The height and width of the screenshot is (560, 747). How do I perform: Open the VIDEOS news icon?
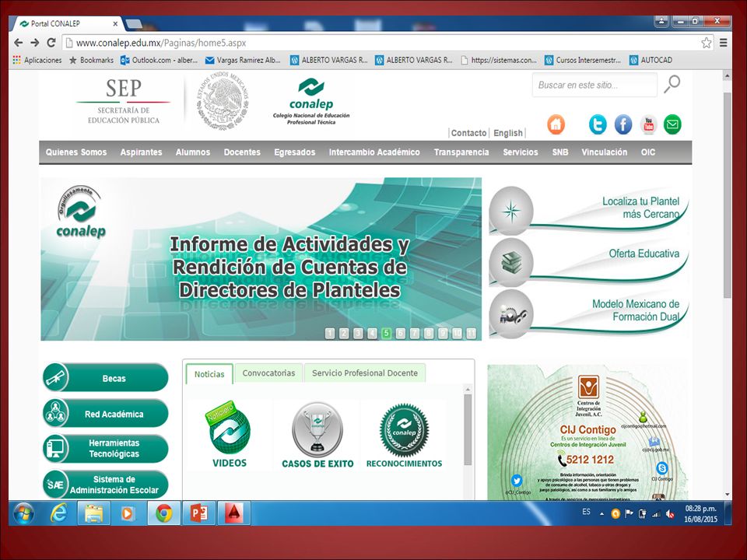pos(230,434)
